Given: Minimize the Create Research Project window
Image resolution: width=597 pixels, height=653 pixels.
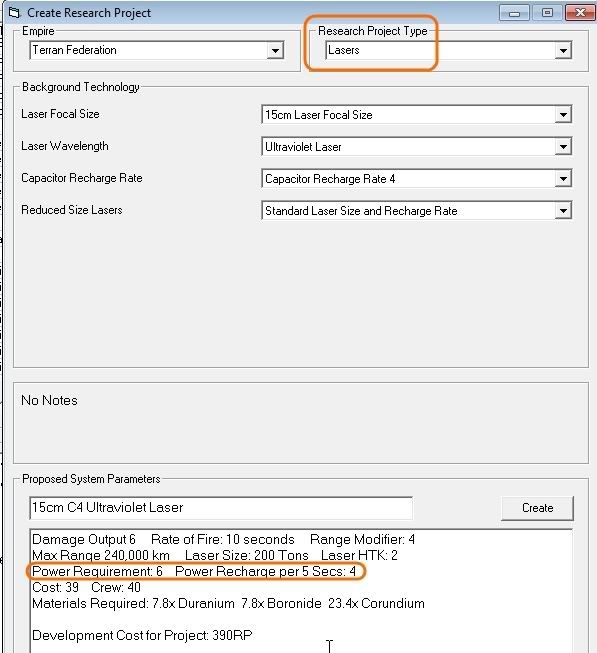Looking at the screenshot, I should [514, 12].
